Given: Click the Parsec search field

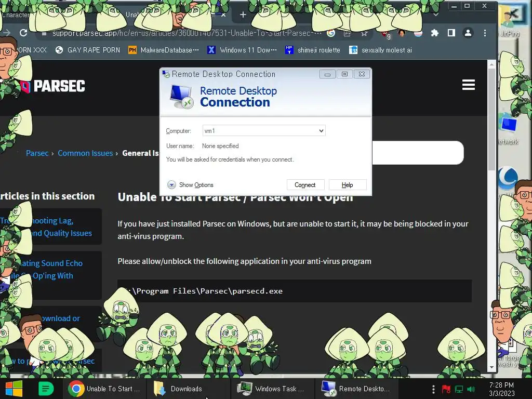Looking at the screenshot, I should click(x=418, y=153).
